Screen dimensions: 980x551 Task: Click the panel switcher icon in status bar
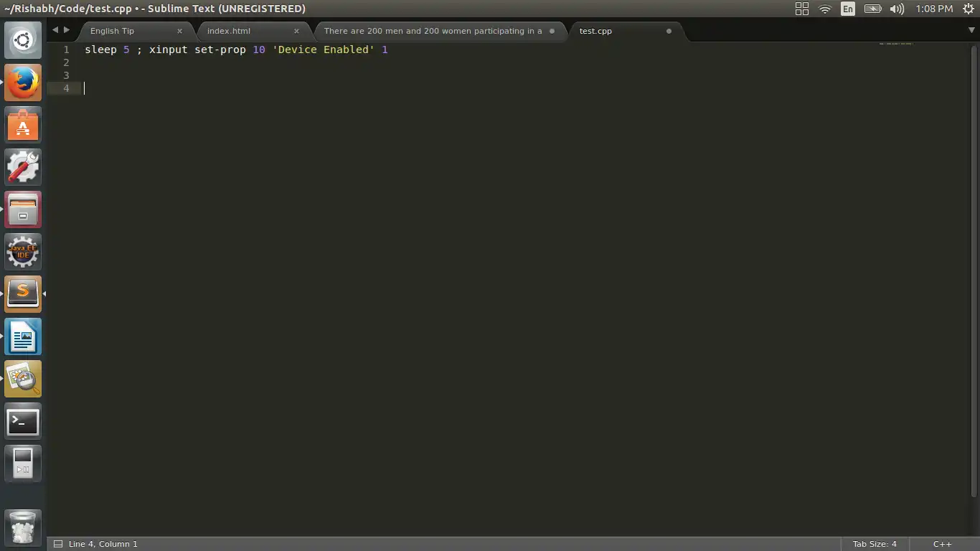58,544
